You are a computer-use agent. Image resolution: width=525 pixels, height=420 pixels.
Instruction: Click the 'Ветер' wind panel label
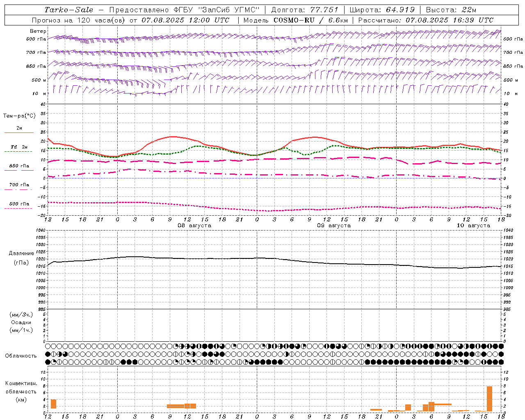click(38, 31)
